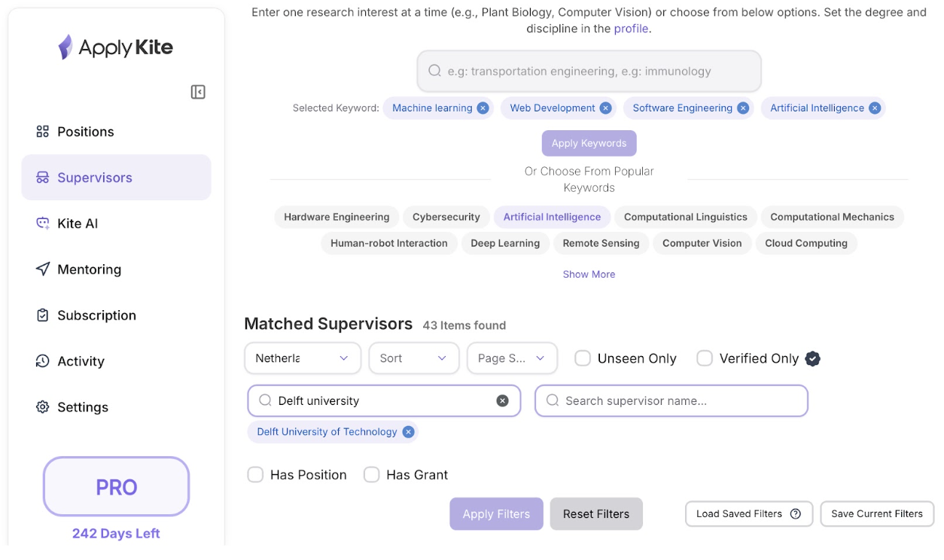Click the help icon in Load Saved Filters
This screenshot has width=944, height=560.
coord(796,514)
